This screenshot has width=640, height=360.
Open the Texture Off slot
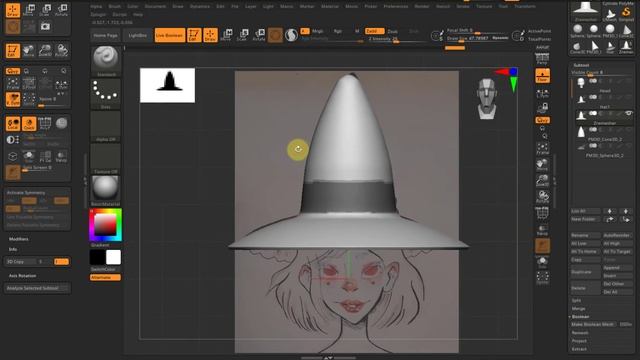point(105,159)
